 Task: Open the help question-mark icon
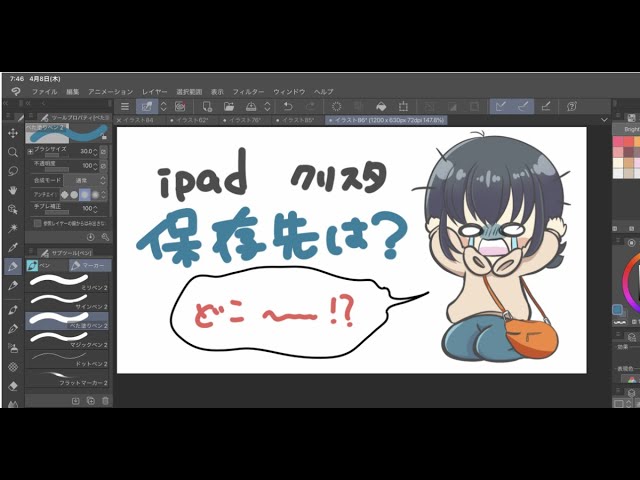coord(571,107)
